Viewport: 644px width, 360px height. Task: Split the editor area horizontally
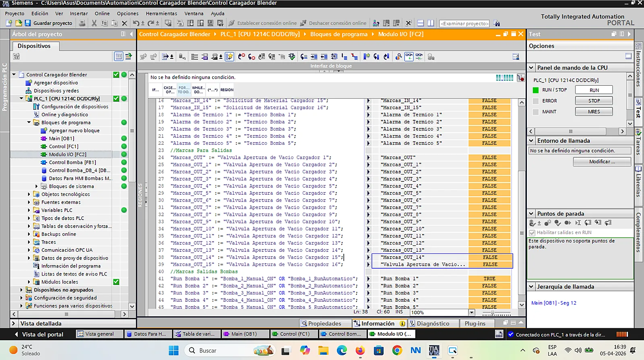421,23
